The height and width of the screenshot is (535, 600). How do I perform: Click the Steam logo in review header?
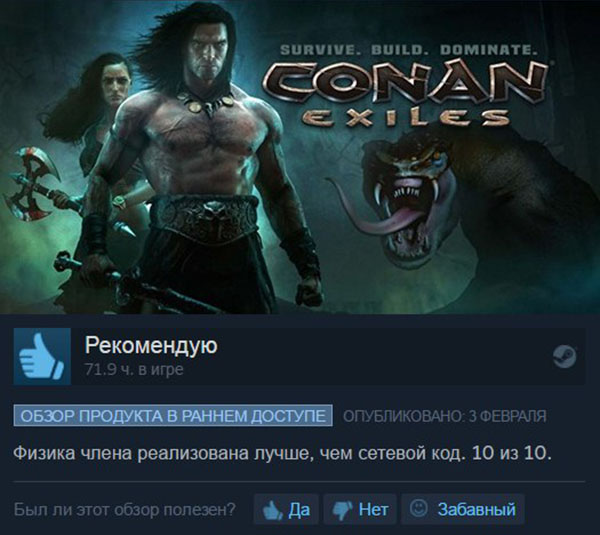coord(564,356)
